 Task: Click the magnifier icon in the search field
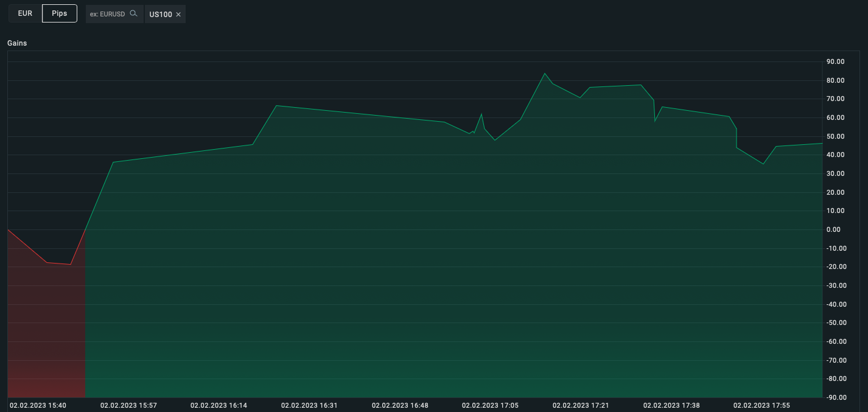(133, 13)
